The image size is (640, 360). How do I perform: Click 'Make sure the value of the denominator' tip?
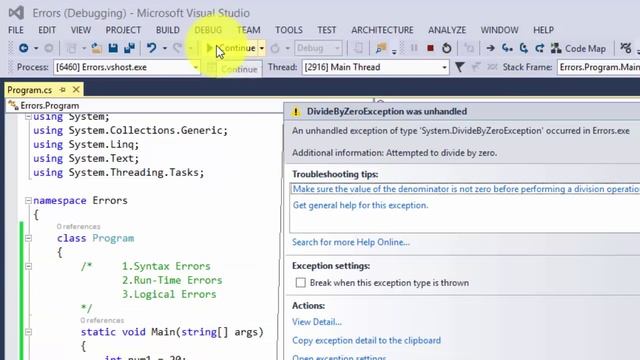[x=466, y=189]
